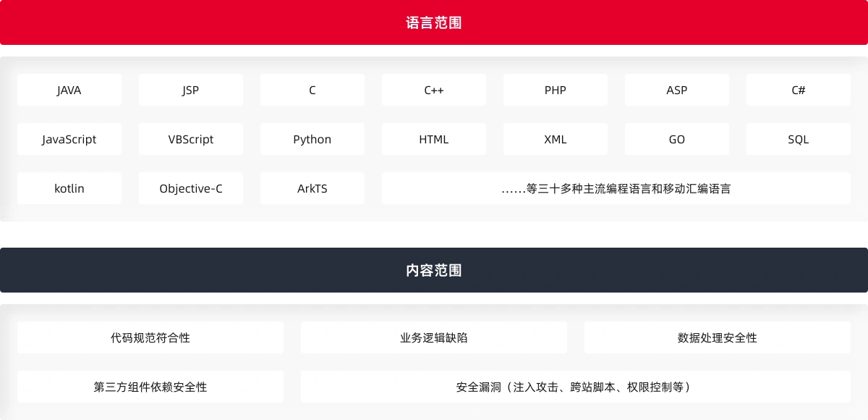Switch to the 内容范围 dark header
Viewport: 868px width, 420px height.
[434, 271]
